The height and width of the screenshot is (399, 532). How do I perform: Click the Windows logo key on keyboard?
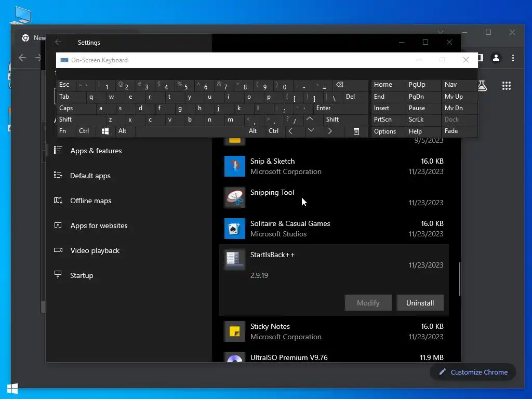tap(105, 131)
